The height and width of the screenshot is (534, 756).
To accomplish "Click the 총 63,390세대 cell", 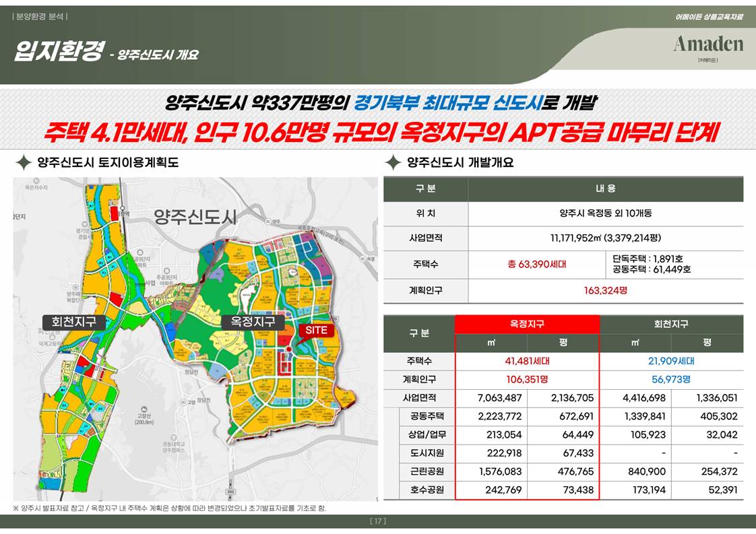I will pyautogui.click(x=536, y=264).
